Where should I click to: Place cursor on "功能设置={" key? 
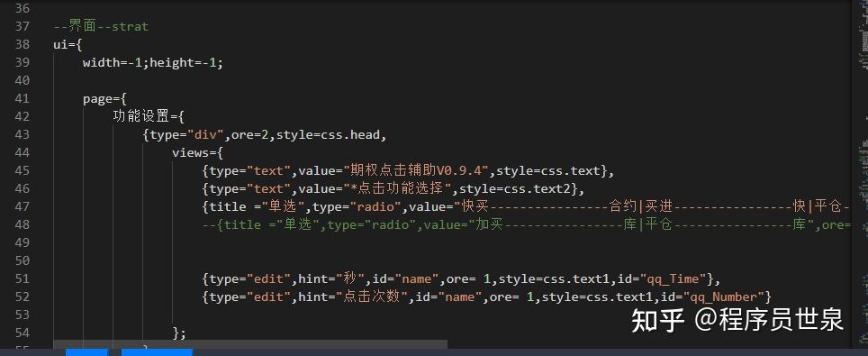[x=149, y=117]
